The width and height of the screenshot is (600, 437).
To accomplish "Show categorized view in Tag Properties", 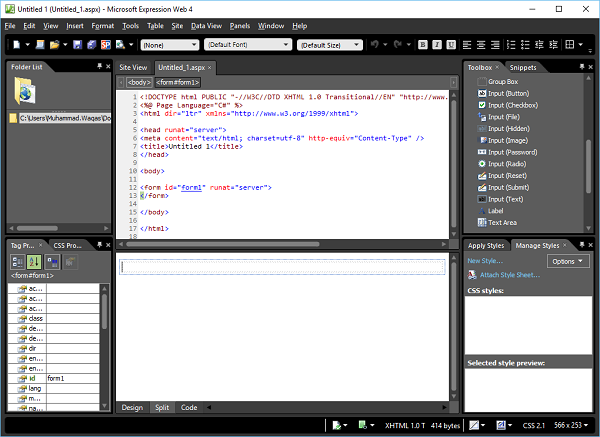I will [x=19, y=262].
